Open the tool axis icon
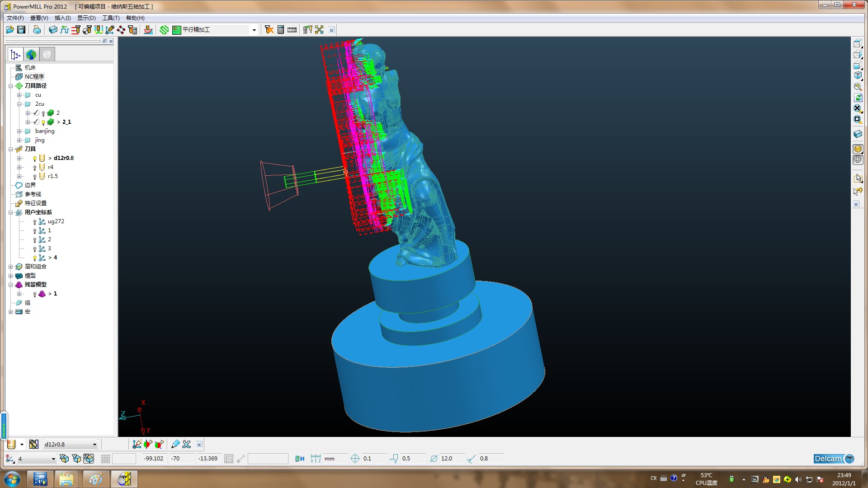868x488 pixels. point(110,30)
